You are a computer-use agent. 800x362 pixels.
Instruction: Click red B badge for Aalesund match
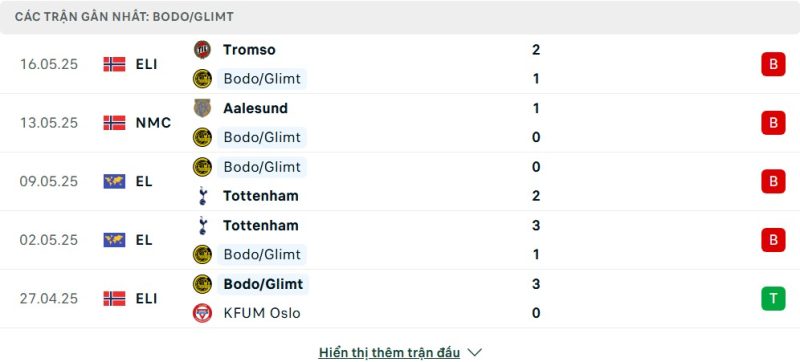773,123
